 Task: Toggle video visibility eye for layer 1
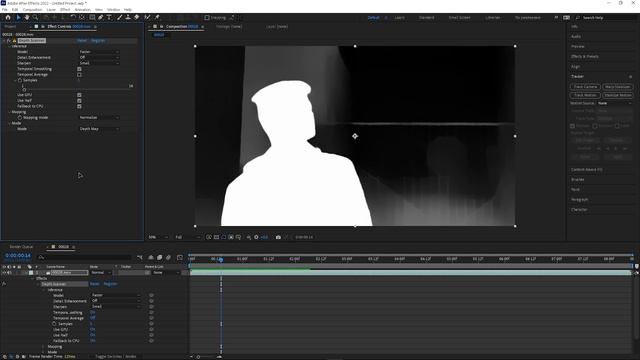pos(4,272)
